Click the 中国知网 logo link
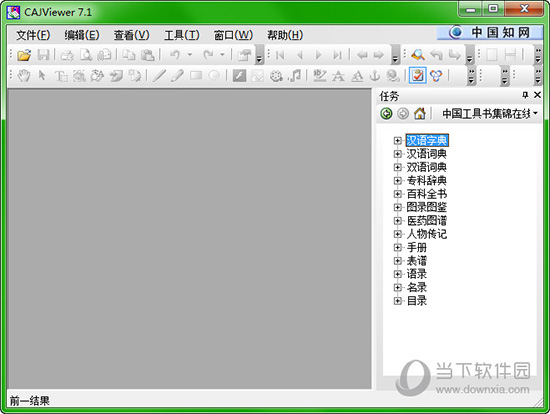The width and height of the screenshot is (550, 414). [x=490, y=32]
